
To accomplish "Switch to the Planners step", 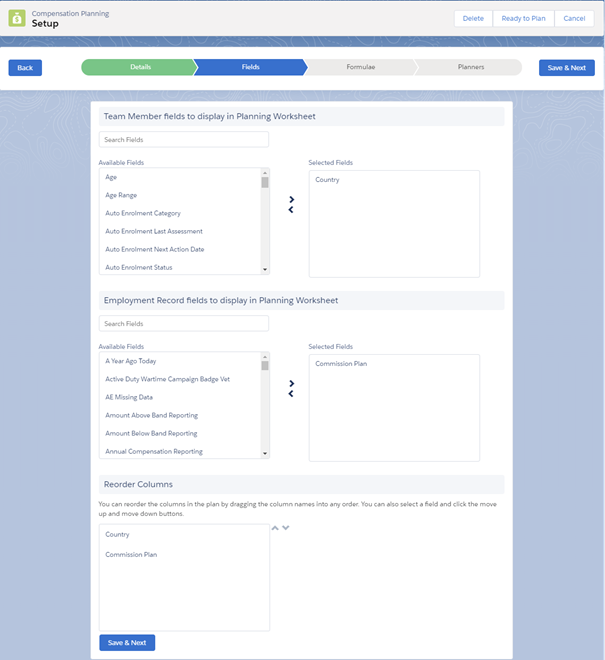I will (x=470, y=67).
